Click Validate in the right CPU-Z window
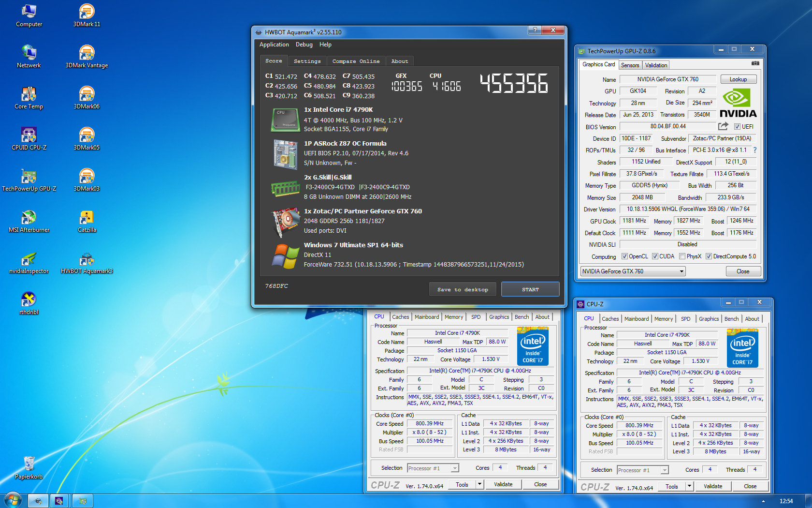The image size is (812, 508). coord(713,486)
